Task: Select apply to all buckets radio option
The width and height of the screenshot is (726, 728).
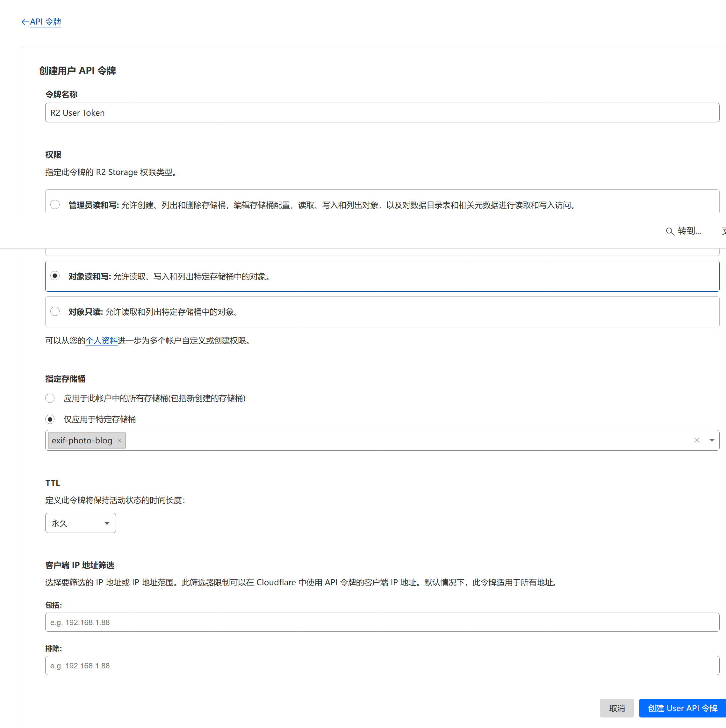Action: coord(50,398)
